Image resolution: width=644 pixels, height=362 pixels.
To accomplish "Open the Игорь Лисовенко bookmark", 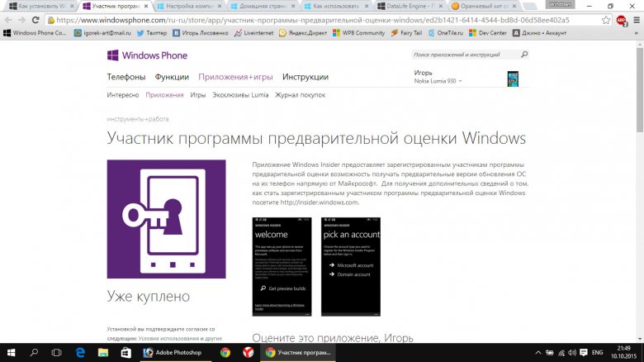I will coord(200,33).
